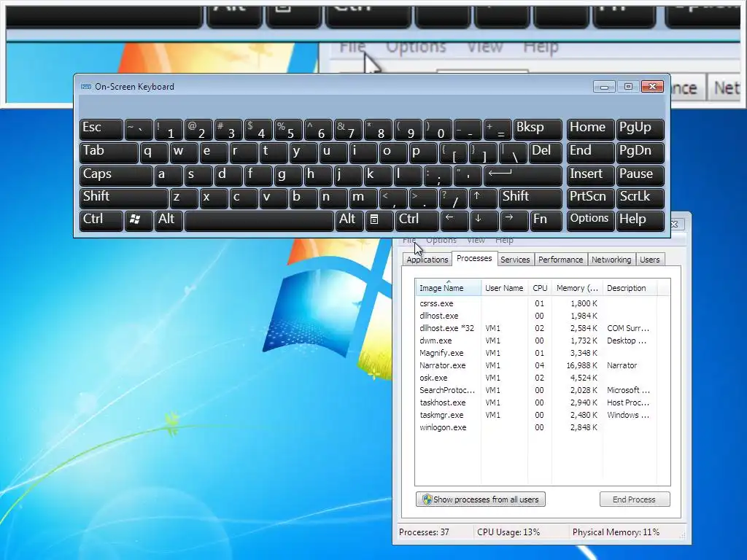Toggle the Fn key on keyboard

(546, 220)
